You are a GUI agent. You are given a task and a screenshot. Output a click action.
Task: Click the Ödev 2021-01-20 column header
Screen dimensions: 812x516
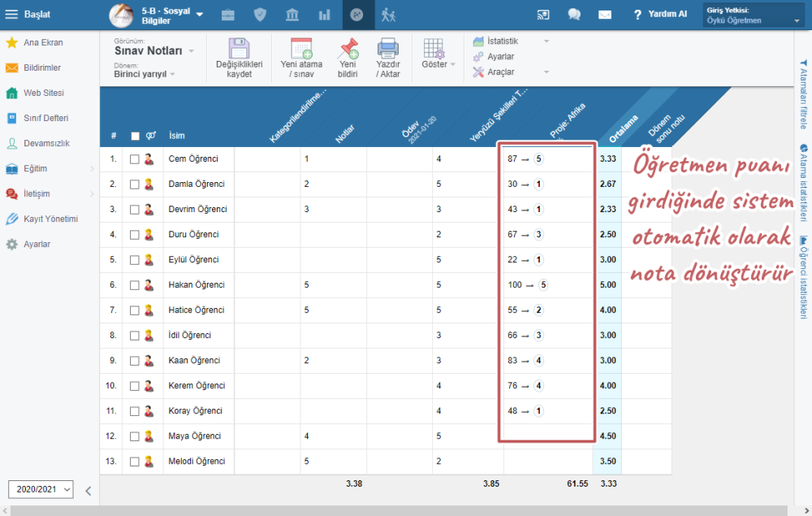418,129
